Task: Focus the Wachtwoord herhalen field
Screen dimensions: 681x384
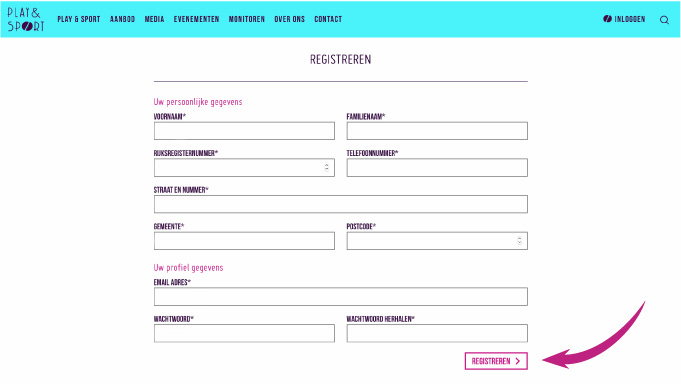Action: coord(437,333)
